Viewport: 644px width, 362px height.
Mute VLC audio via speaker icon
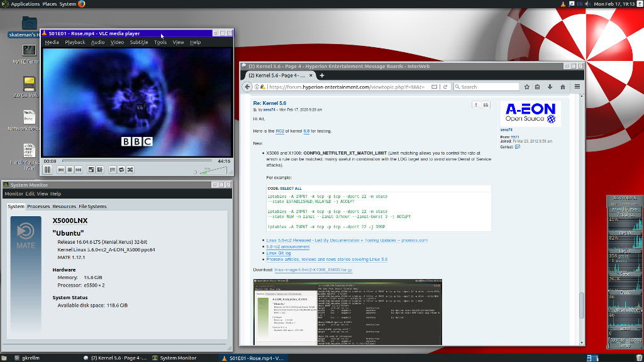[195, 172]
